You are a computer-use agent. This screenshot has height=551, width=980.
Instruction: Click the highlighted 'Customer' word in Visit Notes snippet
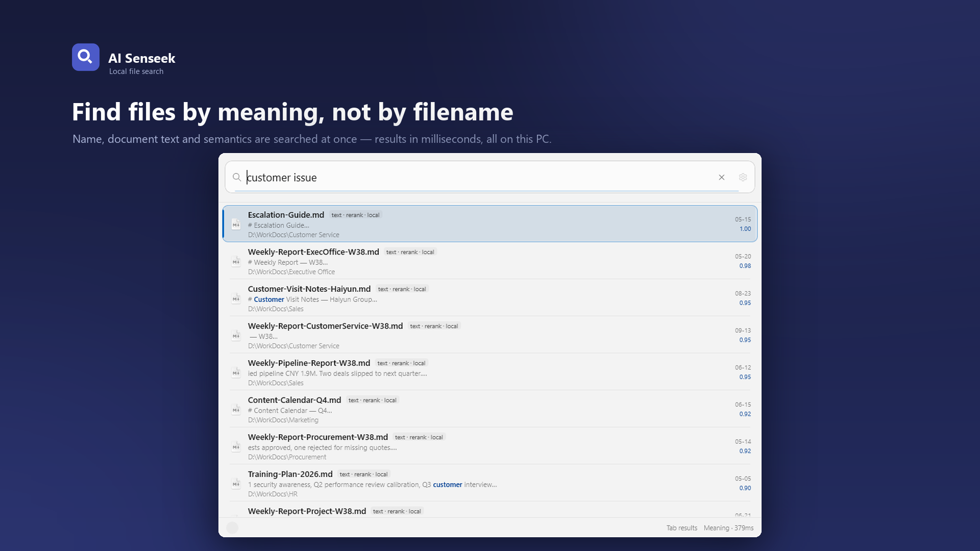click(x=269, y=299)
